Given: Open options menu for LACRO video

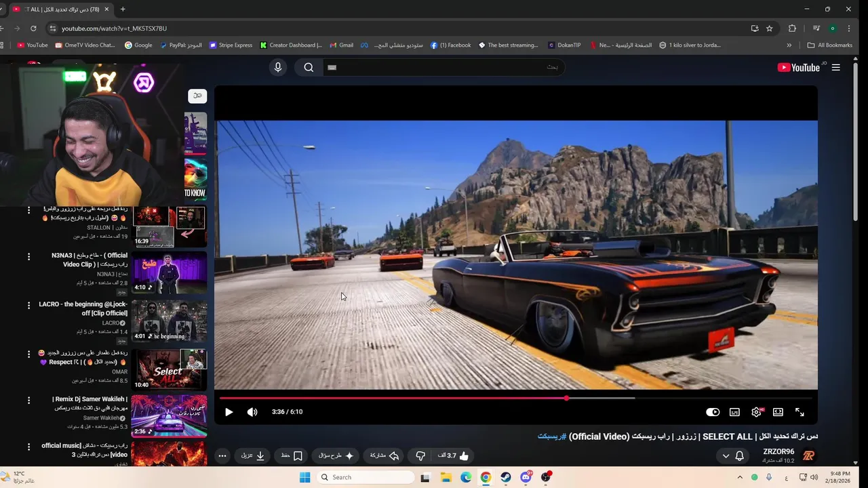Looking at the screenshot, I should coord(28,306).
